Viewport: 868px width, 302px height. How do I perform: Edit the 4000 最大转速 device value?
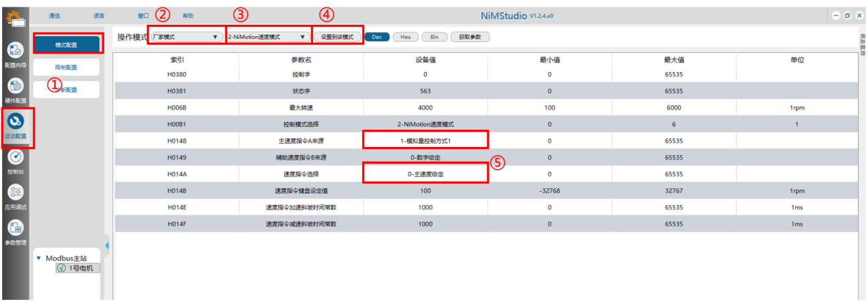(x=426, y=107)
